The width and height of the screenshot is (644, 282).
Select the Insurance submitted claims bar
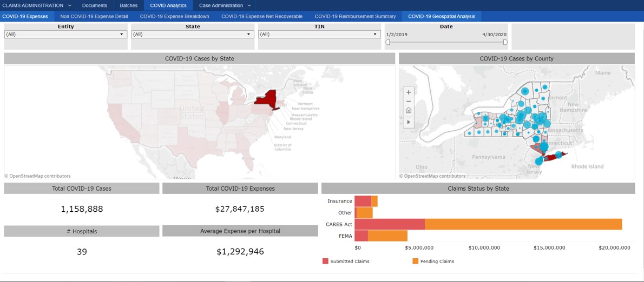[363, 202]
